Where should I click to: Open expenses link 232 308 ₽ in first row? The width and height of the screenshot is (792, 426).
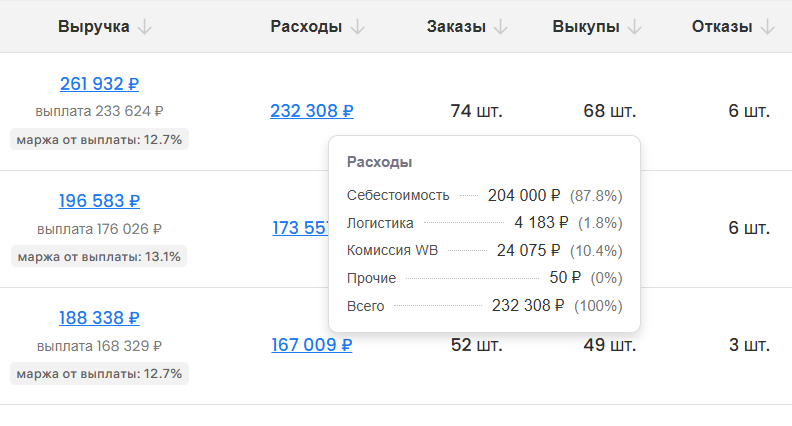coord(312,111)
